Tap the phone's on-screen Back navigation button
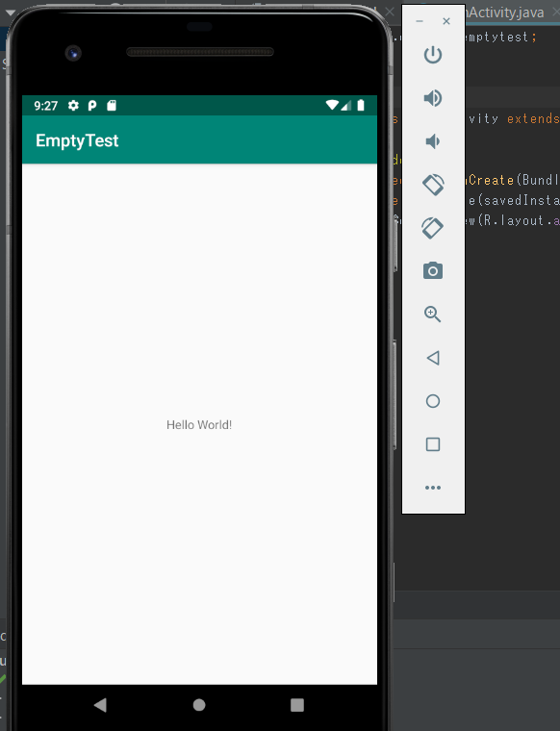Viewport: 560px width, 731px height. [100, 705]
